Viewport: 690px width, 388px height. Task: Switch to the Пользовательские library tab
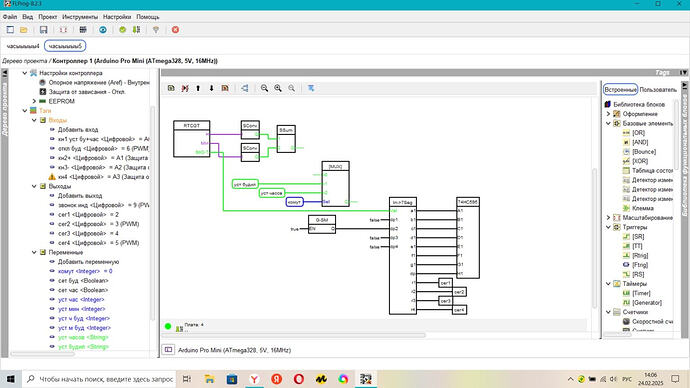(658, 89)
